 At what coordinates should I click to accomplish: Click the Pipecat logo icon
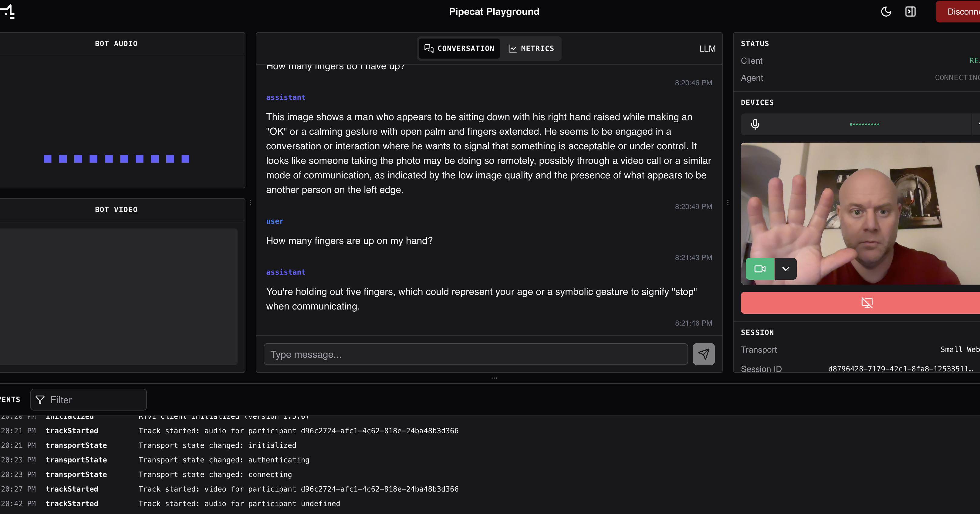(x=8, y=12)
